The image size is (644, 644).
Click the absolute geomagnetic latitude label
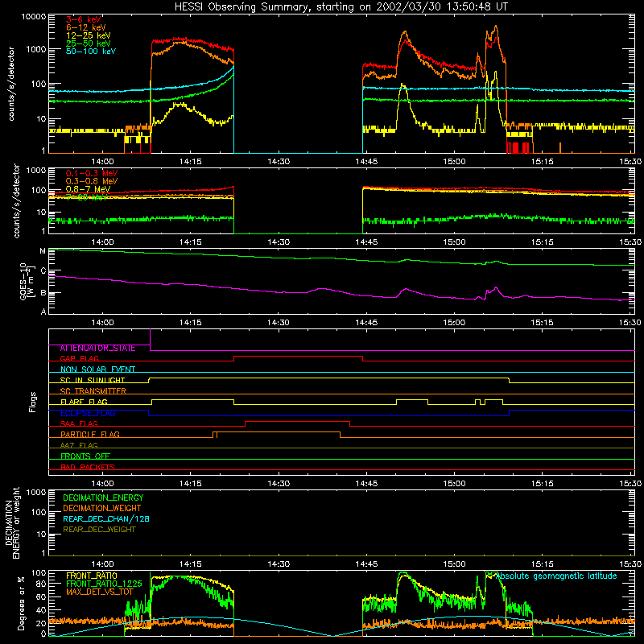[556, 576]
